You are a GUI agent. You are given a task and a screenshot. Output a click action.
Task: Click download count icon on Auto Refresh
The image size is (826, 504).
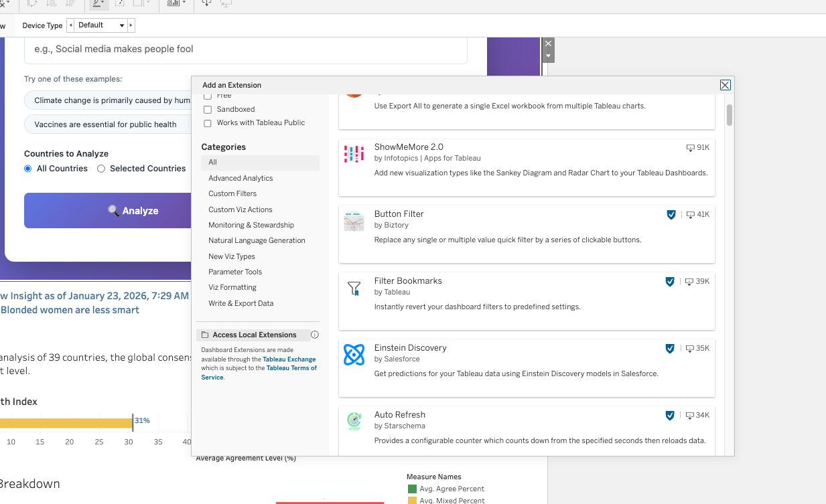pos(689,415)
